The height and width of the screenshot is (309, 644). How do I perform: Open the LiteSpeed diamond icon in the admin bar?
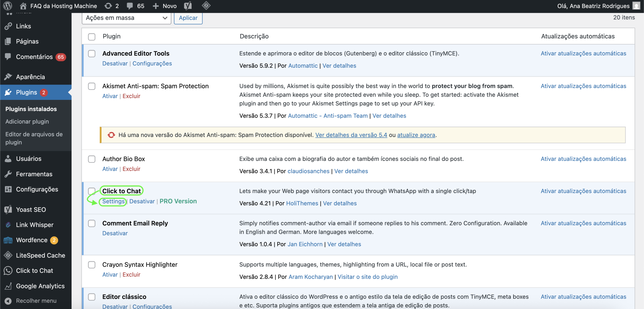point(206,6)
